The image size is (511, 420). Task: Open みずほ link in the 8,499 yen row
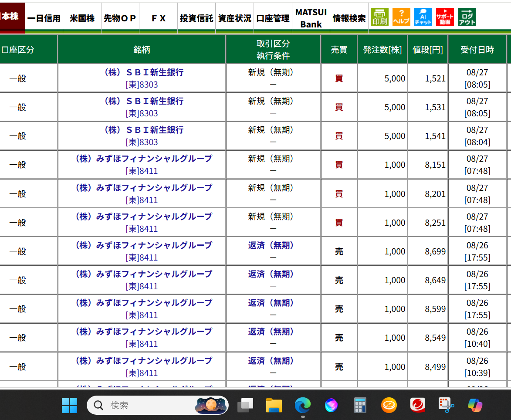pos(144,360)
